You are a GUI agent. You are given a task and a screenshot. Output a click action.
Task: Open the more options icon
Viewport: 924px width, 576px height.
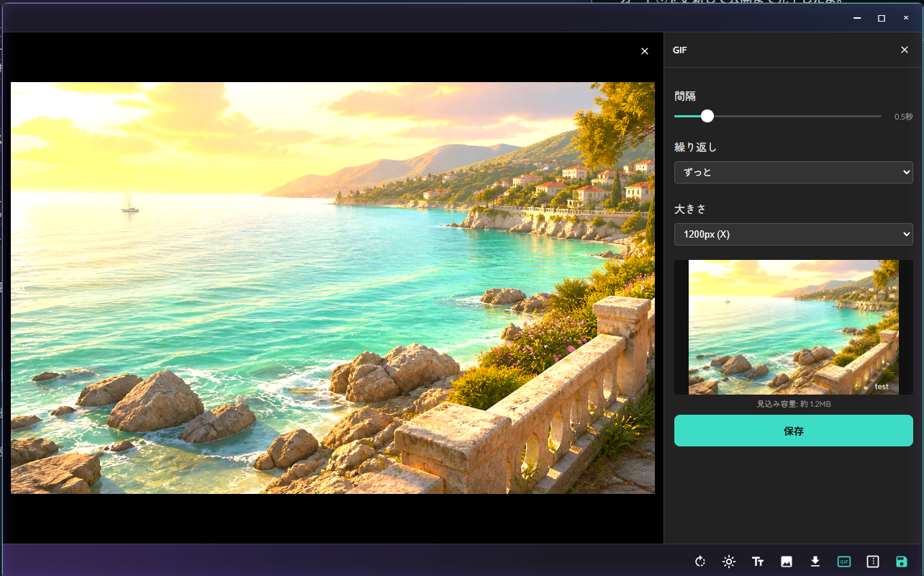click(873, 562)
